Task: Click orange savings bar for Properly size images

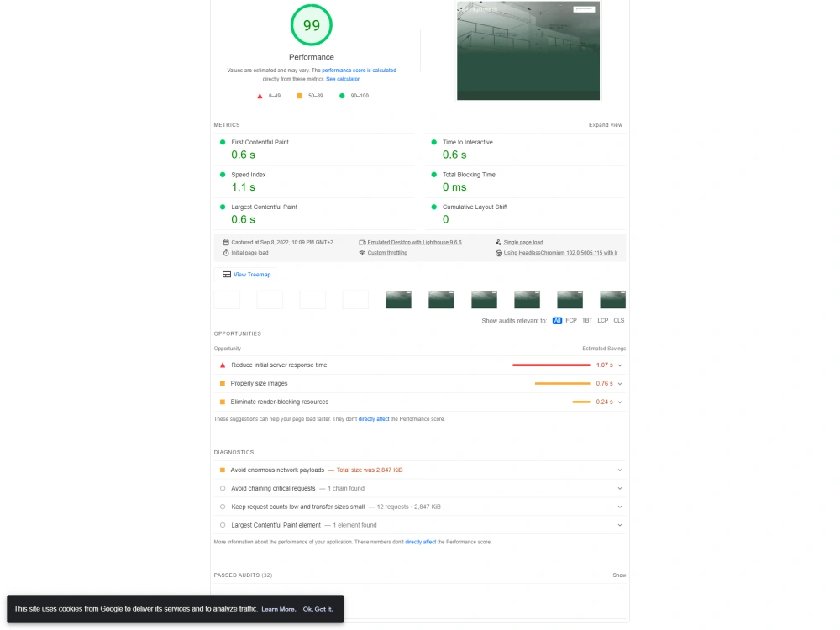Action: [563, 384]
